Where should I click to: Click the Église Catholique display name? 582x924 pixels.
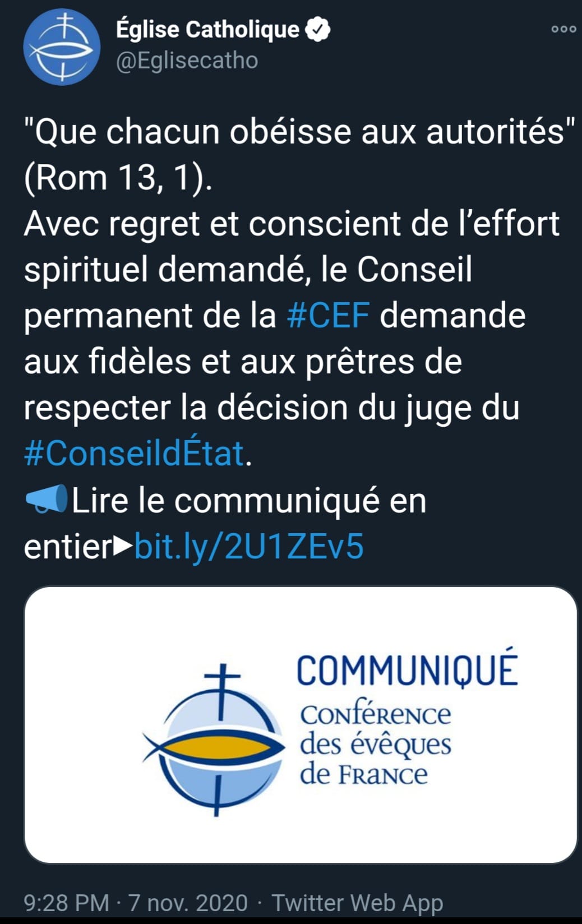[x=207, y=30]
